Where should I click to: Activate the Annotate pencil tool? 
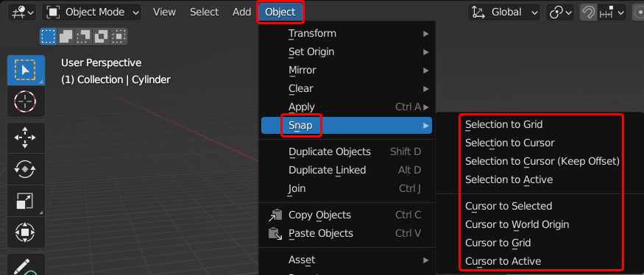click(26, 264)
